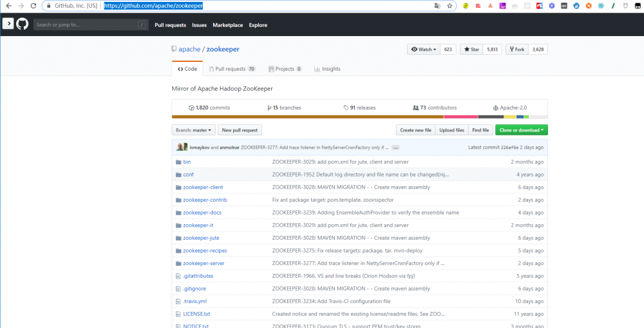Click zookeeper-docs folder icon

click(178, 213)
